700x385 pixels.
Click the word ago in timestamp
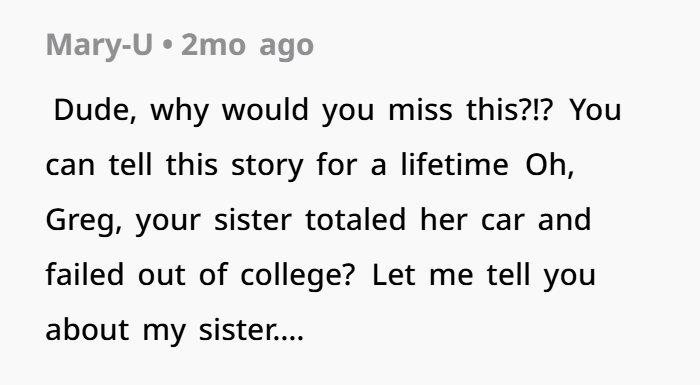(x=287, y=47)
